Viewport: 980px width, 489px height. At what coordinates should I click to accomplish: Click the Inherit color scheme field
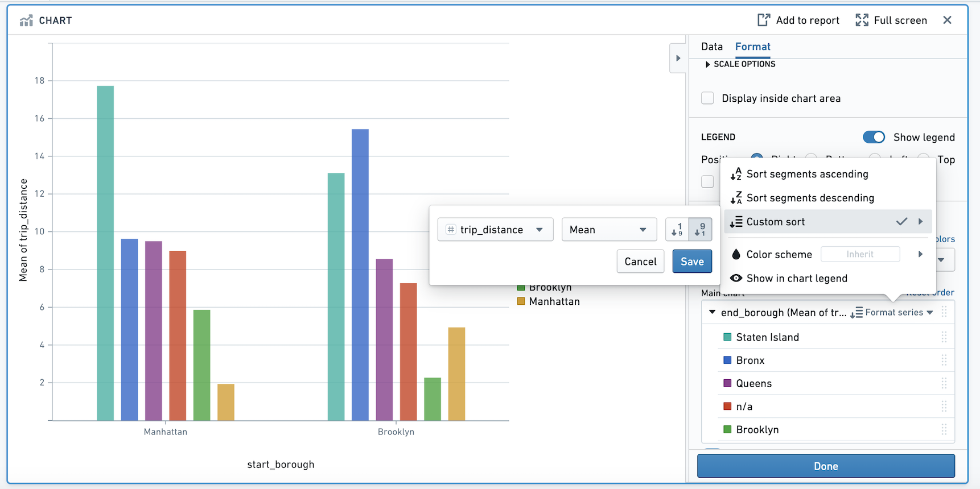pyautogui.click(x=860, y=254)
